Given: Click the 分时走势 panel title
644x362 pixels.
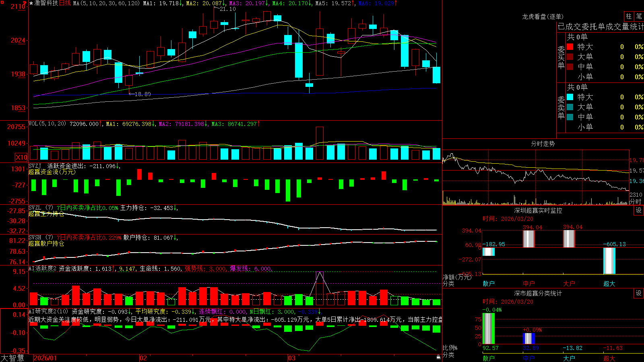Looking at the screenshot, I should click(x=543, y=144).
